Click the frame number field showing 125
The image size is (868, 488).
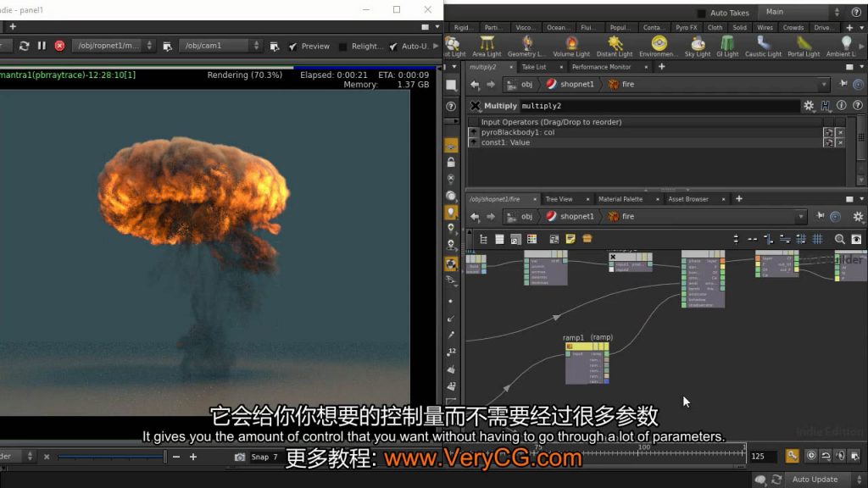(763, 457)
